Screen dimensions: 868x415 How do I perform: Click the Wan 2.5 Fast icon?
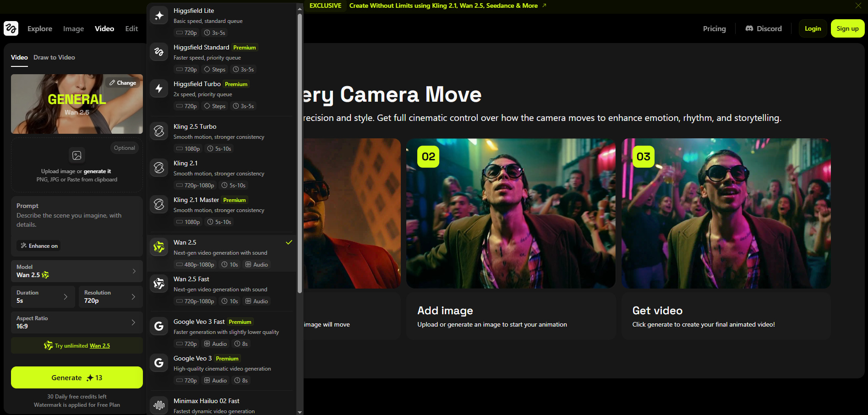pos(159,284)
